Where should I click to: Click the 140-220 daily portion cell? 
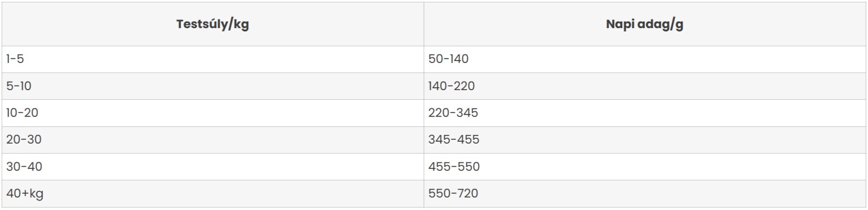tap(645, 86)
